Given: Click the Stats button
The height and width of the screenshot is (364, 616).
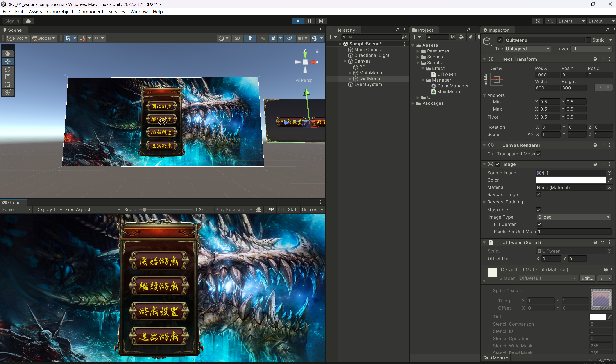Looking at the screenshot, I should pyautogui.click(x=293, y=210).
